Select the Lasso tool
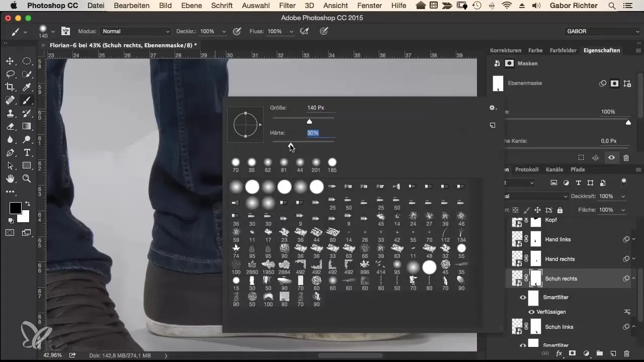Image resolution: width=644 pixels, height=362 pixels. 10,74
